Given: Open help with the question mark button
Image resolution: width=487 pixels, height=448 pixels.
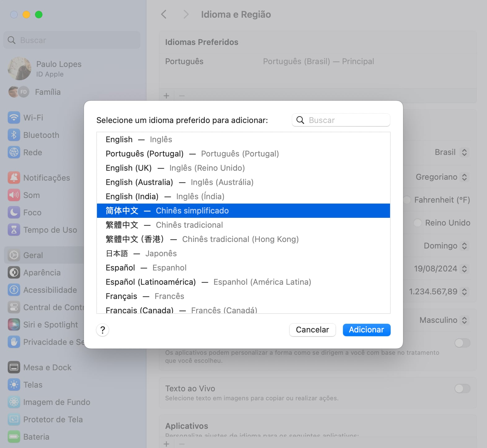Looking at the screenshot, I should click(x=103, y=330).
